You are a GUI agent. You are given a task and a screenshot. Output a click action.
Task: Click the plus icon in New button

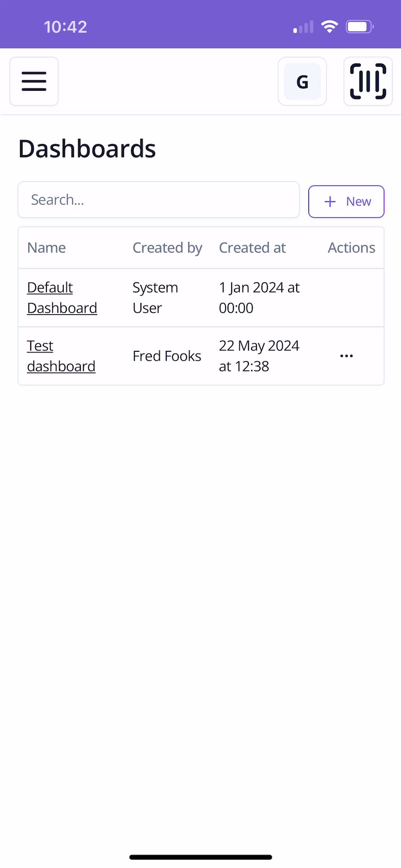[x=330, y=202]
